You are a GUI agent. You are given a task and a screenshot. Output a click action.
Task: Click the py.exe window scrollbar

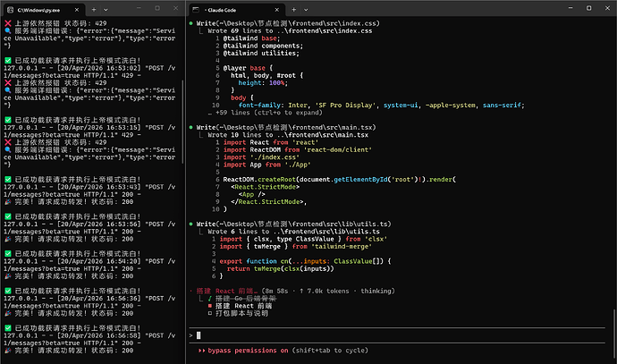183,122
